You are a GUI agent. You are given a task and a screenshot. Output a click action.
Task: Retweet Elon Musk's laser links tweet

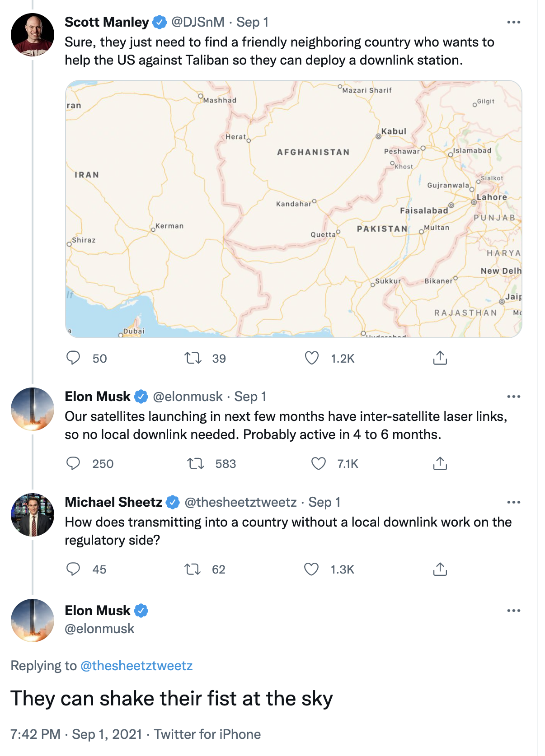[196, 463]
